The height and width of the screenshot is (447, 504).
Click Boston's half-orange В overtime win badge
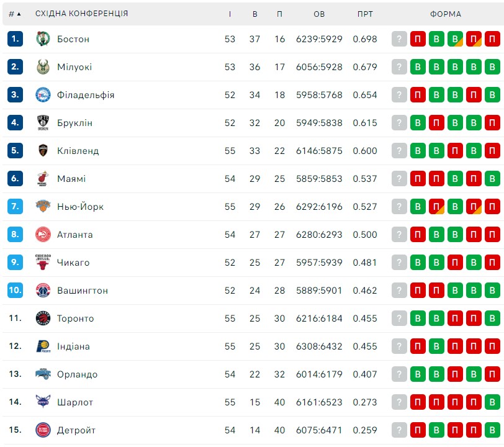455,39
